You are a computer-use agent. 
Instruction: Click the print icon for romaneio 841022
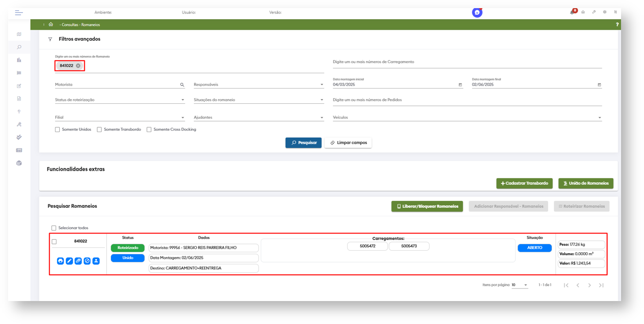point(60,261)
